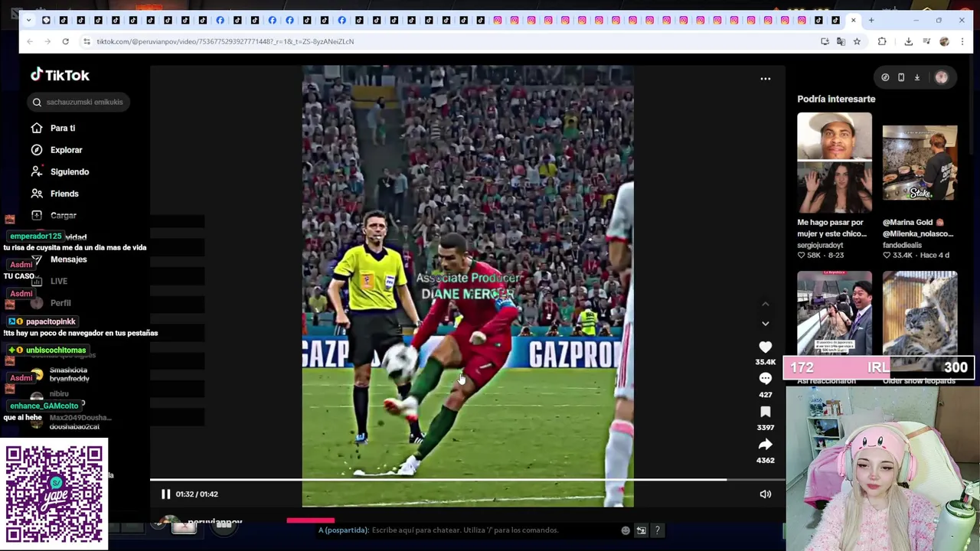
Task: Save the video with bookmark icon
Action: coord(765,412)
